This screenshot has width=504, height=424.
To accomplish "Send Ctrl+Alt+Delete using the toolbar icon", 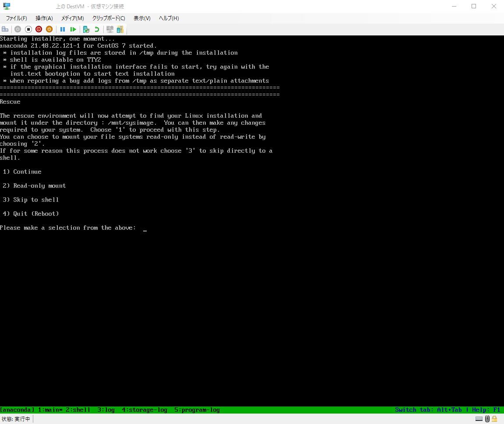I will point(5,29).
